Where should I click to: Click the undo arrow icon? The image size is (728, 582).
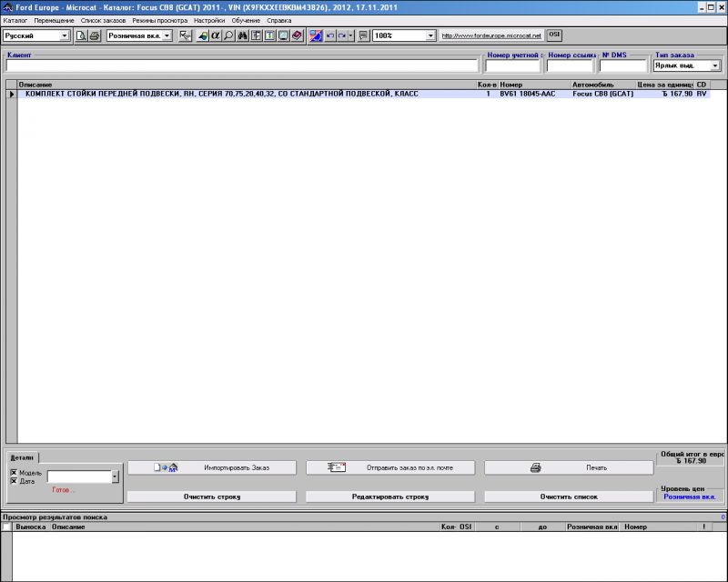pos(330,35)
